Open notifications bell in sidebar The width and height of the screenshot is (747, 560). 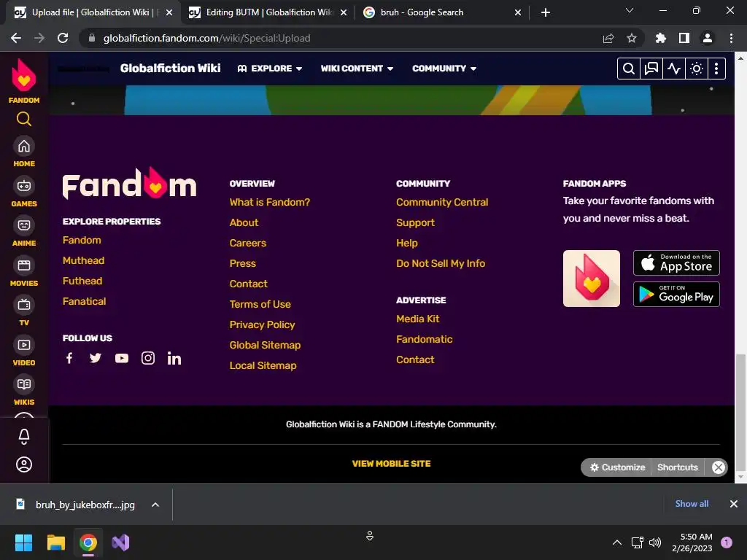tap(24, 436)
